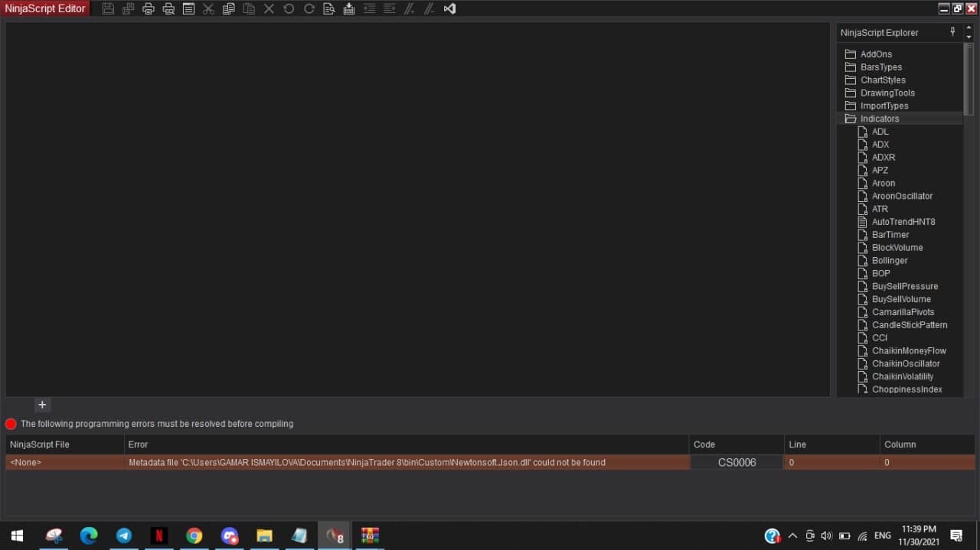Open the CCI indicator file
The image size is (980, 550).
coord(873,338)
